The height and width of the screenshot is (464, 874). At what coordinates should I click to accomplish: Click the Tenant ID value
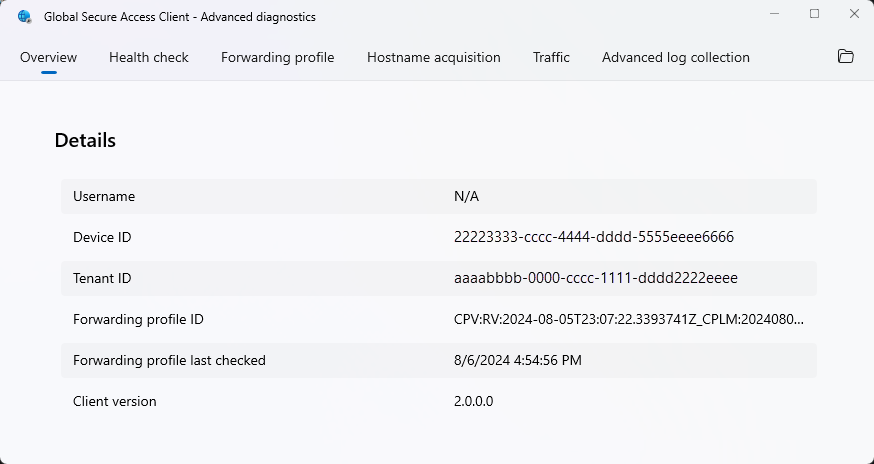tap(595, 278)
